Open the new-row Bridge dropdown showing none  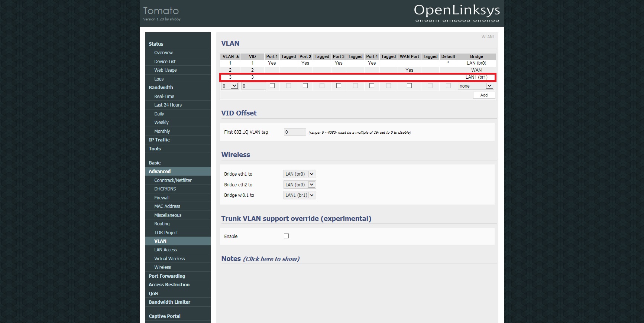[476, 86]
